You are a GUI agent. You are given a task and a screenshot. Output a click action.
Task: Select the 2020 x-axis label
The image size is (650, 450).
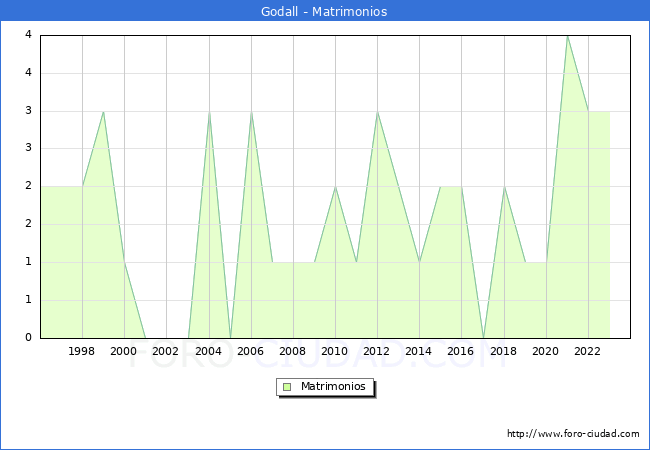pyautogui.click(x=546, y=351)
